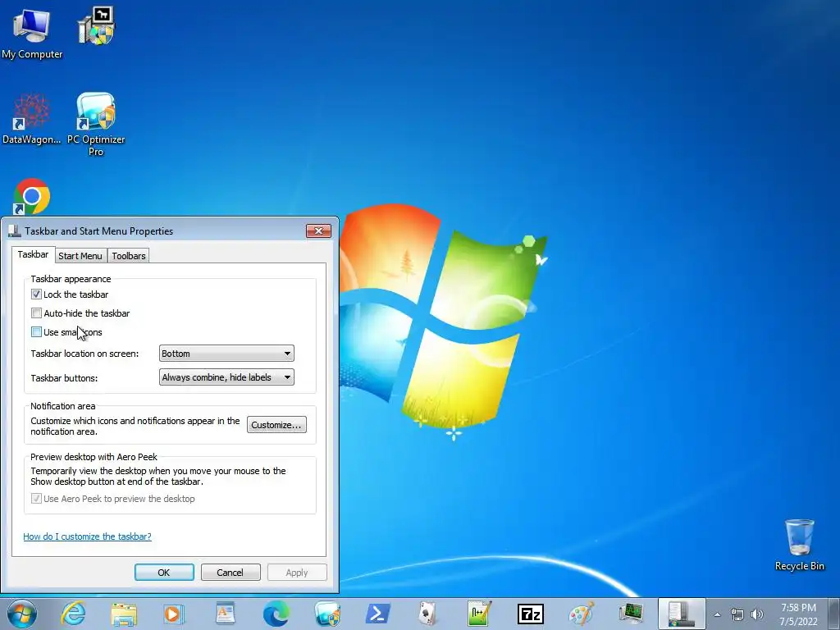Close Taskbar and Start Menu Properties dialog

318,231
